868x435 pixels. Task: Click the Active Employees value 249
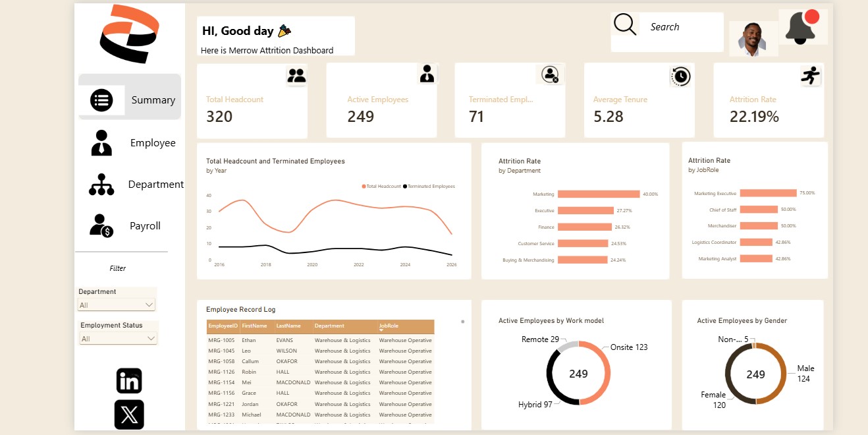click(361, 117)
